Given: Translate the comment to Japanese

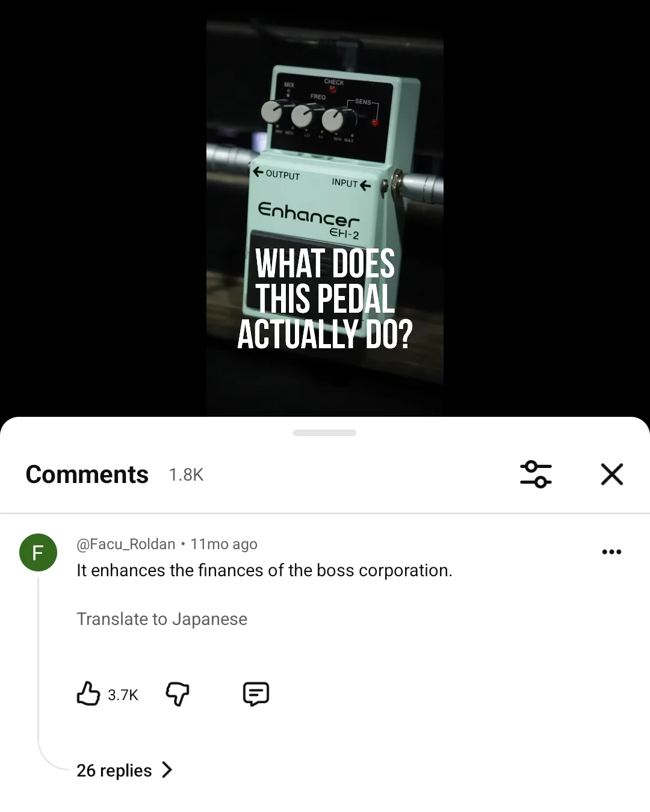Looking at the screenshot, I should (x=162, y=619).
